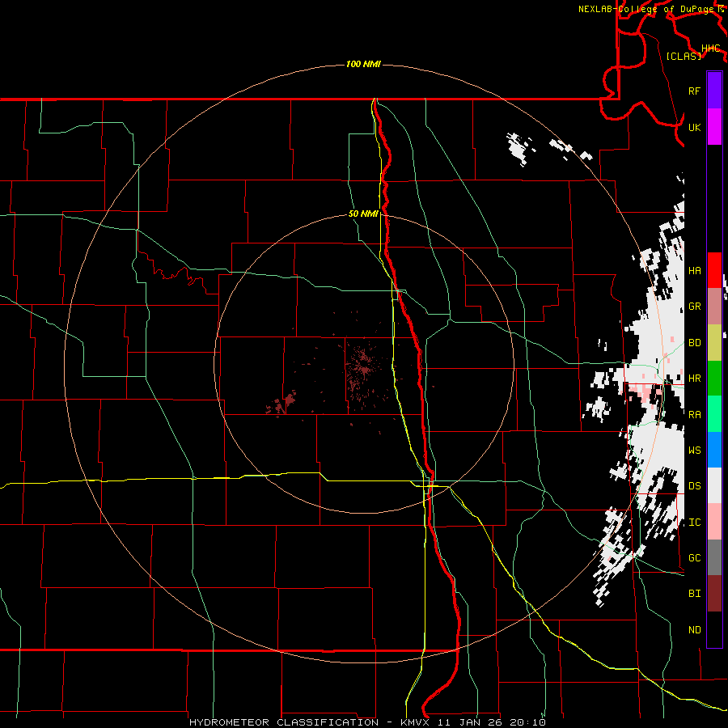Click the 50 NMI range ring label
Viewport: 728px width, 728px height.
click(x=363, y=214)
